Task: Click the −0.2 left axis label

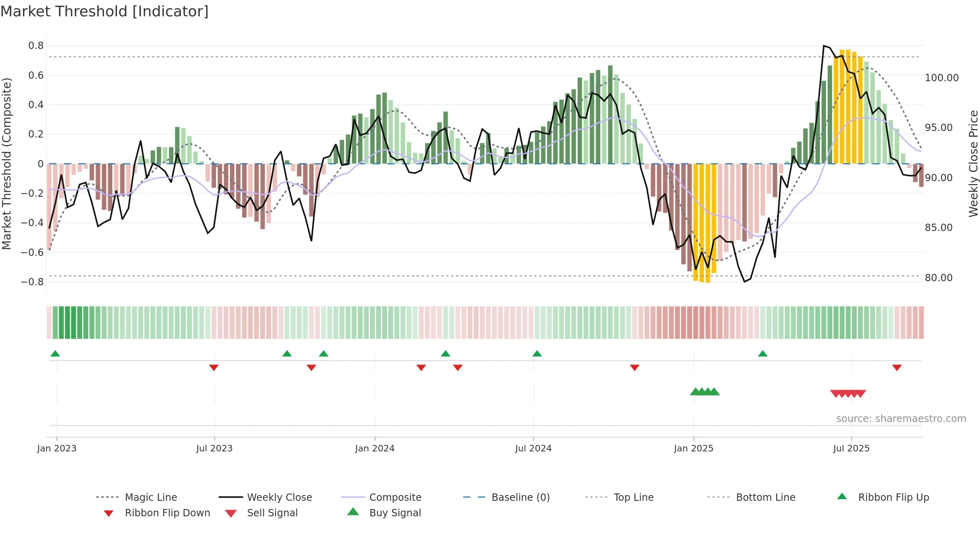Action: click(x=32, y=193)
